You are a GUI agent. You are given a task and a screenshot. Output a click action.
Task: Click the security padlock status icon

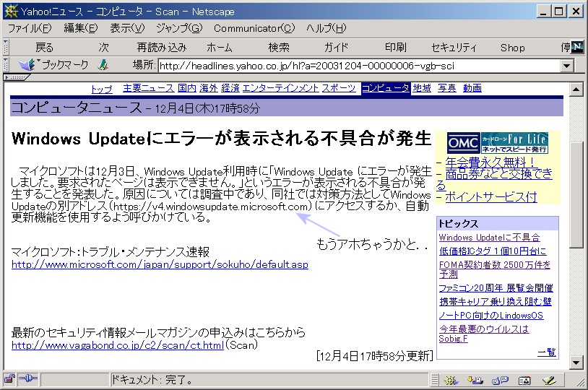(9, 379)
